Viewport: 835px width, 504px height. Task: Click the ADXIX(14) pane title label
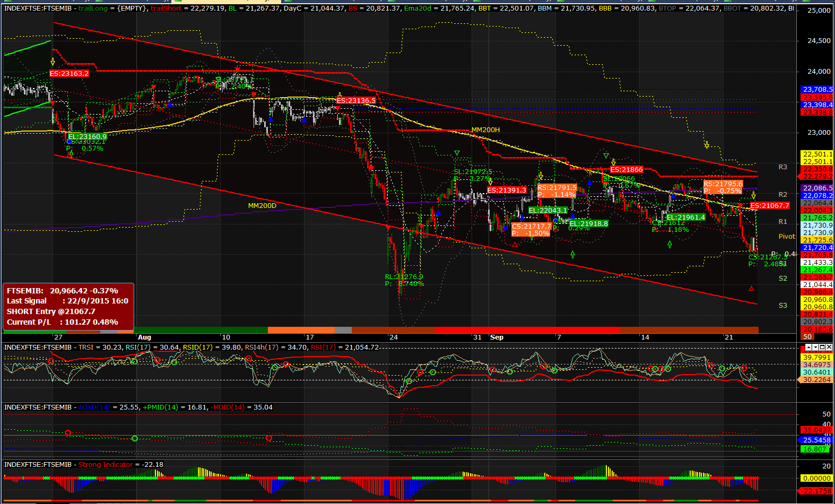(94, 407)
